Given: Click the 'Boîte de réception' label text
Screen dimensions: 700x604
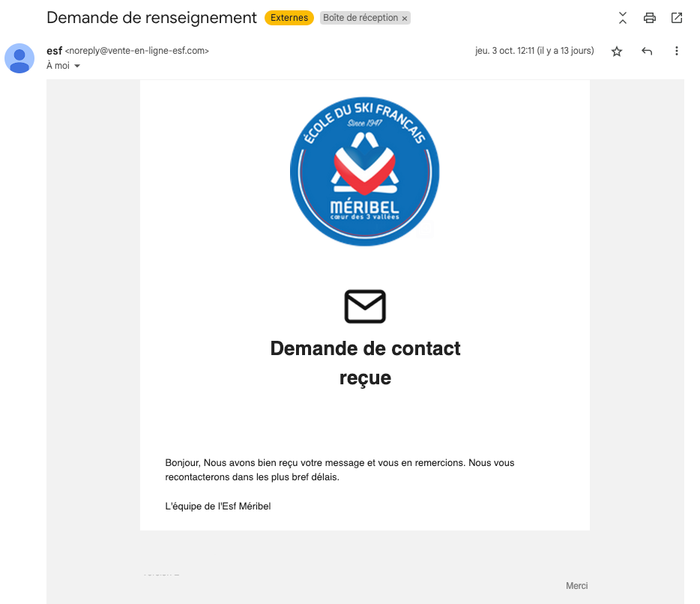Looking at the screenshot, I should (x=360, y=18).
